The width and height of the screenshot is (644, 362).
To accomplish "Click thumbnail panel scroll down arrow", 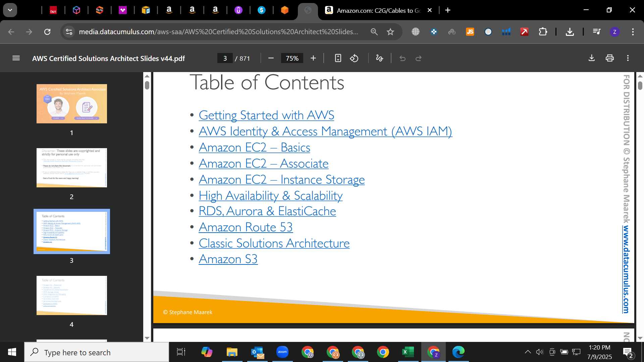I will click(147, 338).
